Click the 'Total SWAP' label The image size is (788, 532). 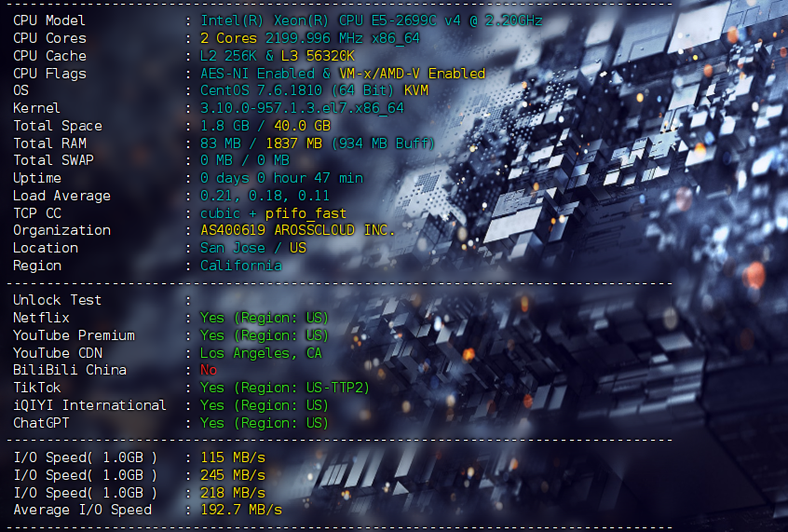pos(54,160)
